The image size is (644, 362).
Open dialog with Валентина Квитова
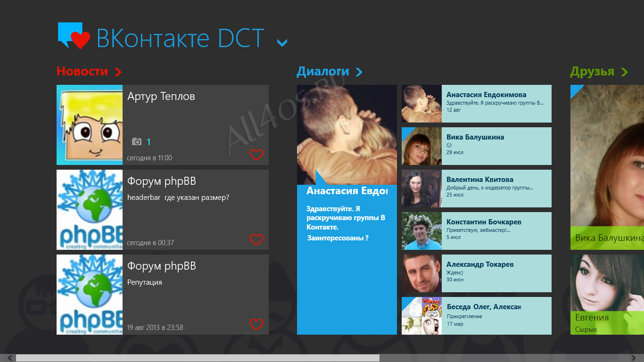(477, 189)
